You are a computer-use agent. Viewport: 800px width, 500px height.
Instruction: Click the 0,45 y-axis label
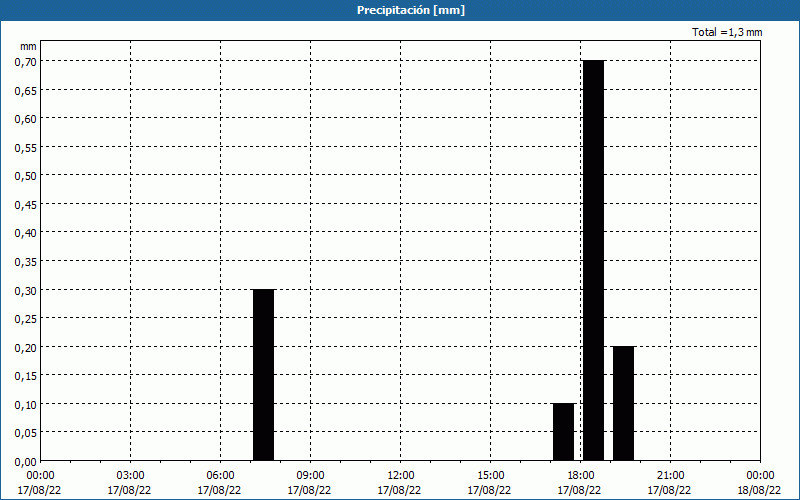point(28,204)
